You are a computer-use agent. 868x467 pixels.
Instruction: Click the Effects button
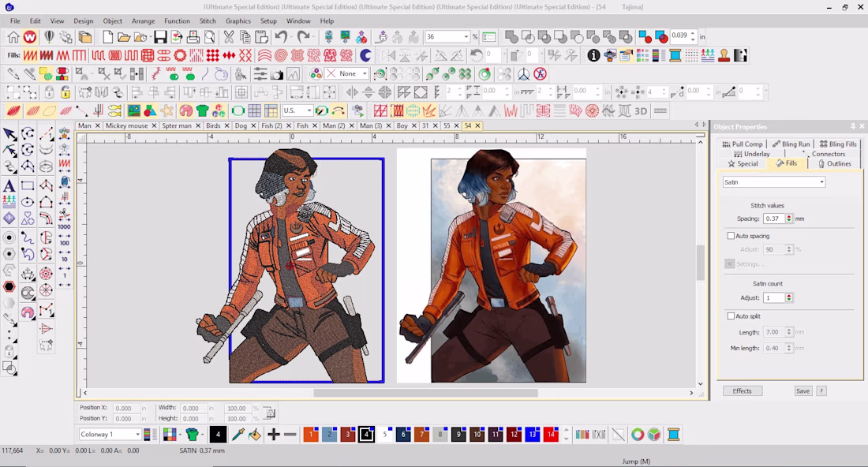743,391
